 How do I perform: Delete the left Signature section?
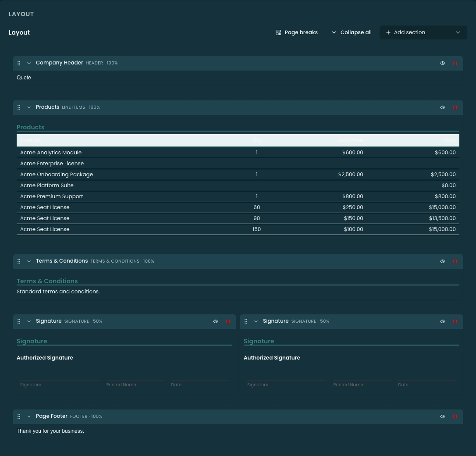point(227,321)
